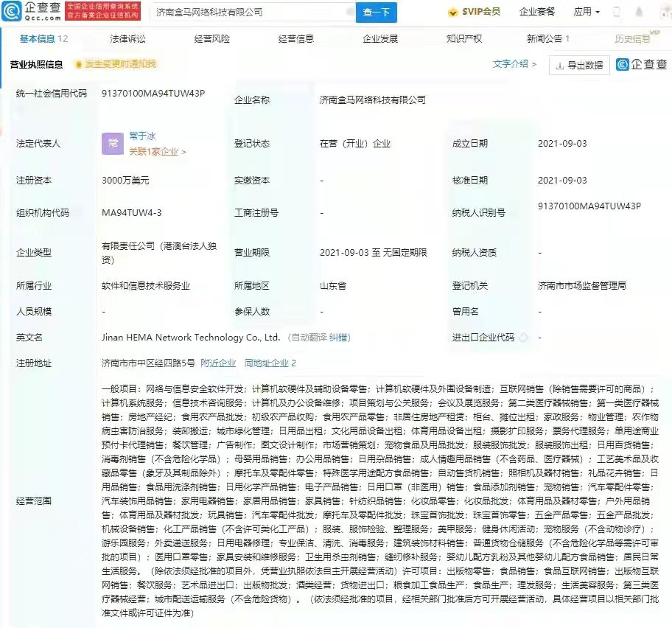This screenshot has width=672, height=628.
Task: Switch to the 法律诉讼 tab
Action: pos(128,39)
